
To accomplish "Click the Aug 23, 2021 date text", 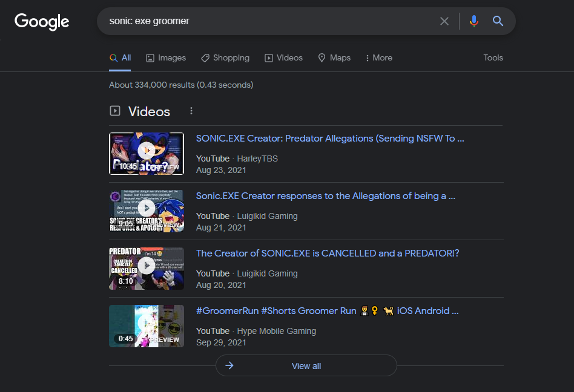I will 221,171.
